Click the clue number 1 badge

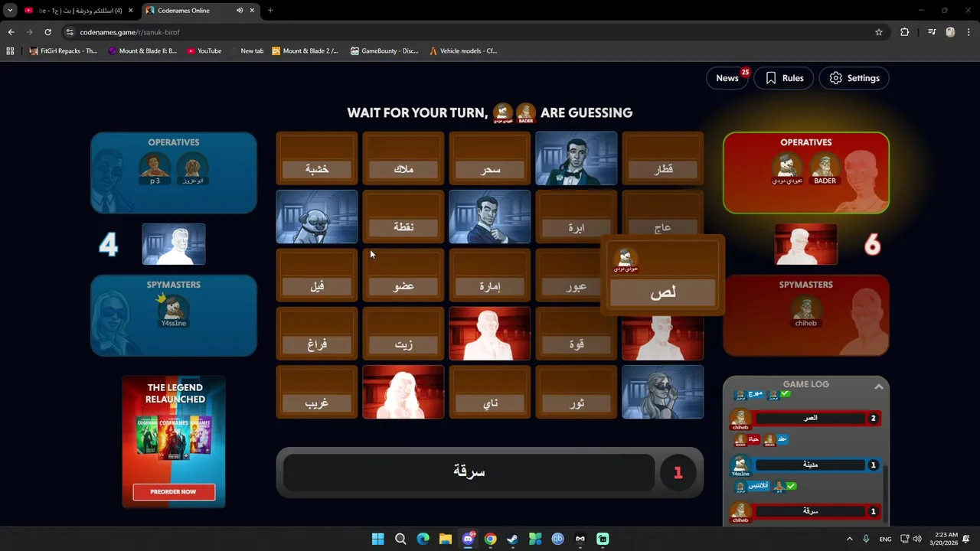click(x=678, y=473)
